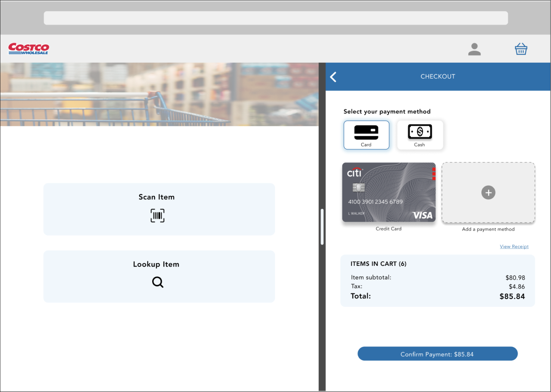Click the CHECKOUT header title
Viewport: 551px width, 392px height.
click(x=438, y=76)
